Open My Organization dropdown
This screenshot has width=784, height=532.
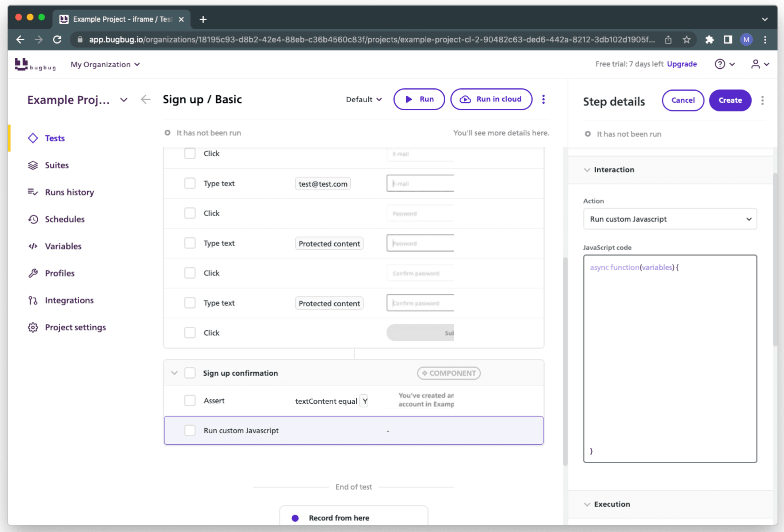[x=105, y=64]
